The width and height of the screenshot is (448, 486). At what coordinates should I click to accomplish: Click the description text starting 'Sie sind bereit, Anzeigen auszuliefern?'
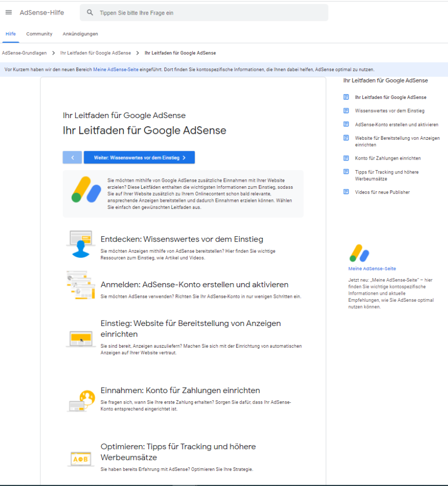(x=201, y=349)
